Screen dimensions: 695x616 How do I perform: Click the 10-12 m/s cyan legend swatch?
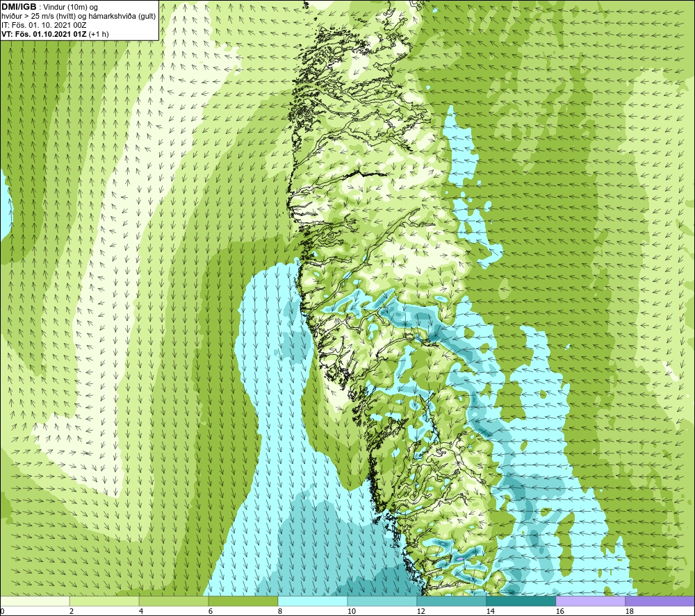point(382,601)
